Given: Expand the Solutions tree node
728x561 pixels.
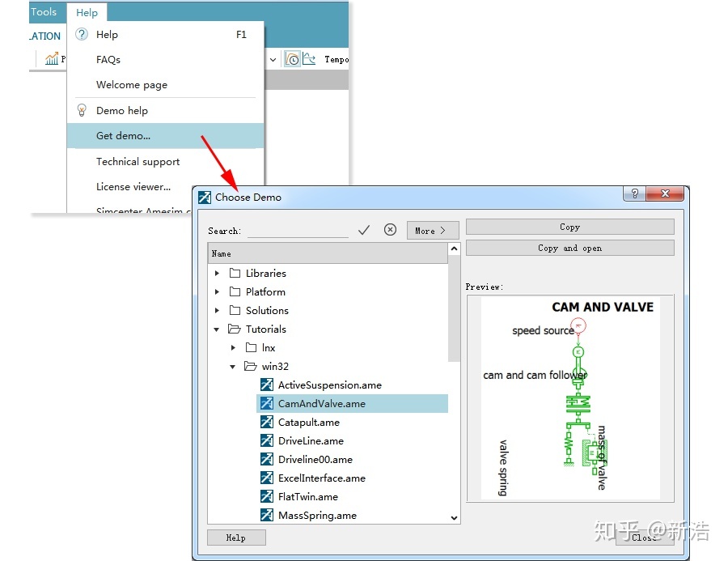Looking at the screenshot, I should [217, 310].
